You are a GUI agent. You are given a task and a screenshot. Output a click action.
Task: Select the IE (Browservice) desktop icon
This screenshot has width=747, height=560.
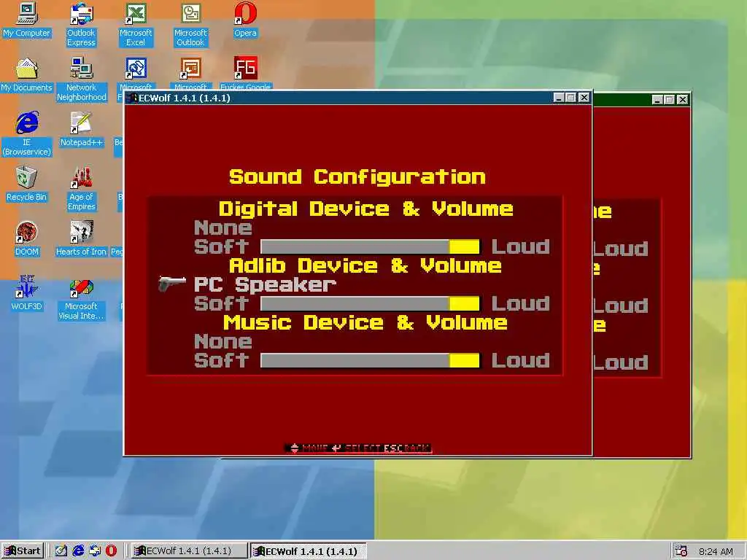point(27,134)
